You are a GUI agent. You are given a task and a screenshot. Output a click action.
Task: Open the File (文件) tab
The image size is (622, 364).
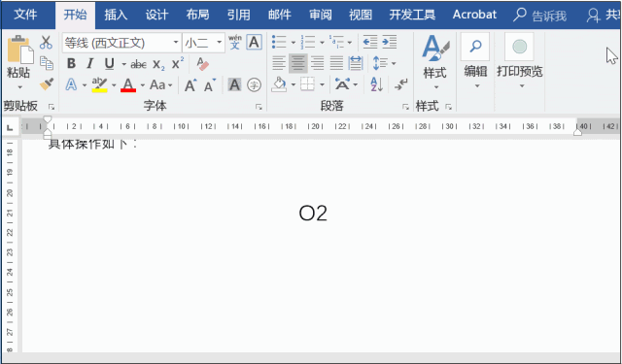coord(25,16)
